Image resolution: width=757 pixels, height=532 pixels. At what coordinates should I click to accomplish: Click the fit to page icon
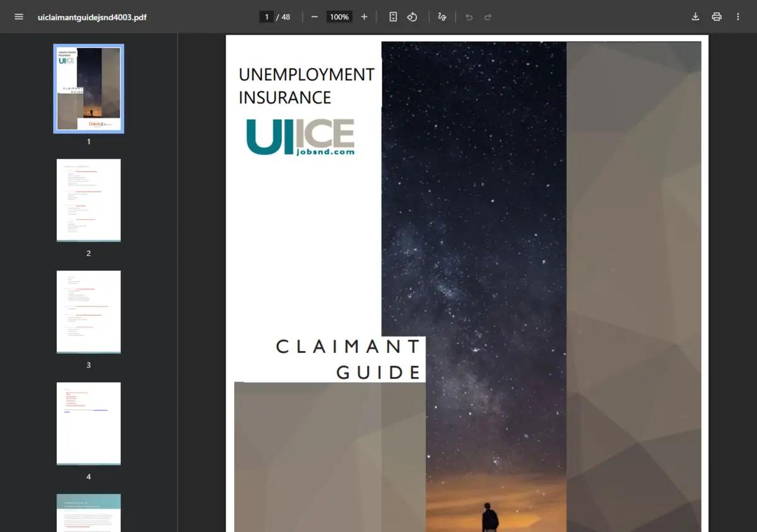pos(393,17)
